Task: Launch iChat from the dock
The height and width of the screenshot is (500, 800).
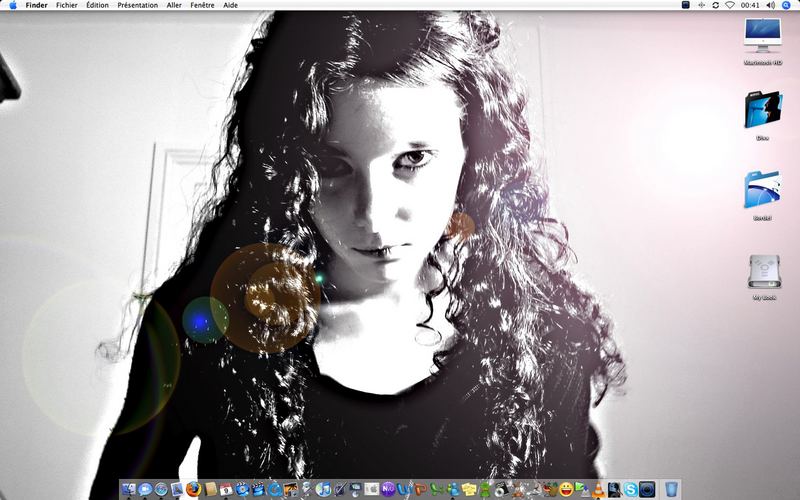Action: pyautogui.click(x=145, y=489)
